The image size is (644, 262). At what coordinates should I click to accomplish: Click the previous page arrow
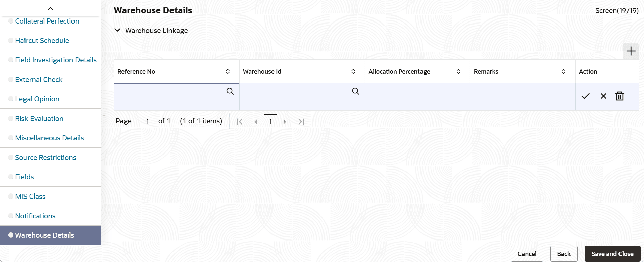tap(256, 121)
